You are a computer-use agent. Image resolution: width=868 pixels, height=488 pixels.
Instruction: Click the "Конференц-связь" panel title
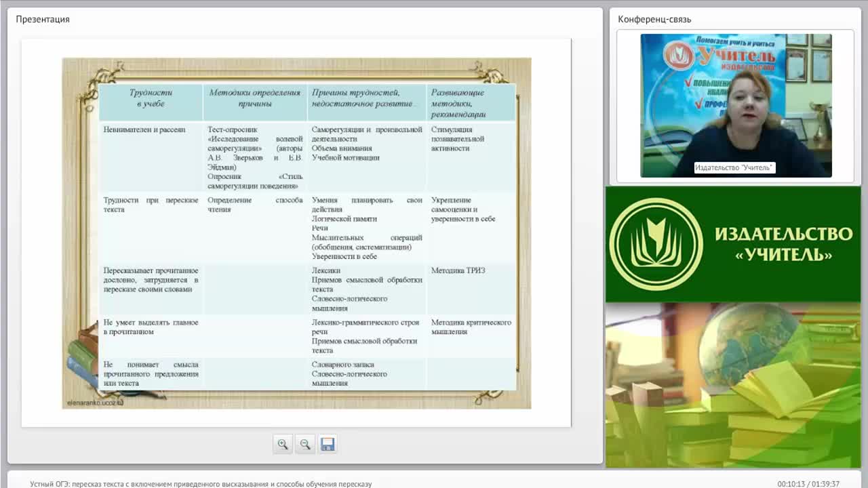(x=654, y=19)
